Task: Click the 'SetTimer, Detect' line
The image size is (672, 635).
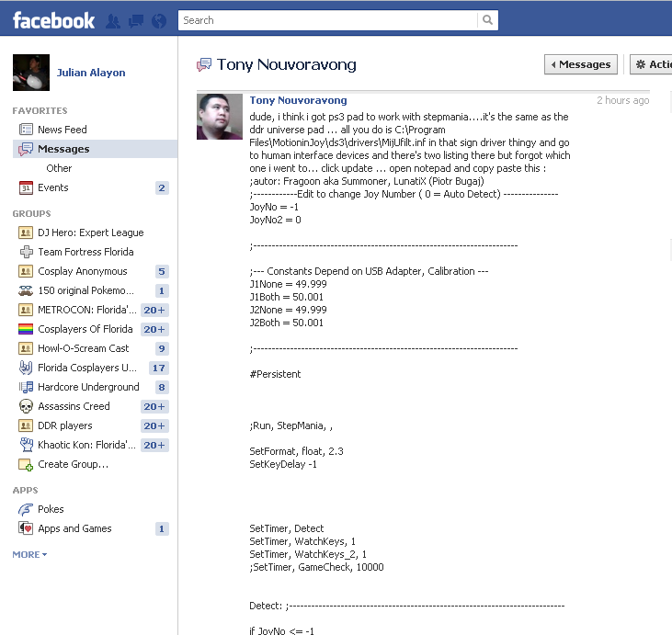Action: 287,528
